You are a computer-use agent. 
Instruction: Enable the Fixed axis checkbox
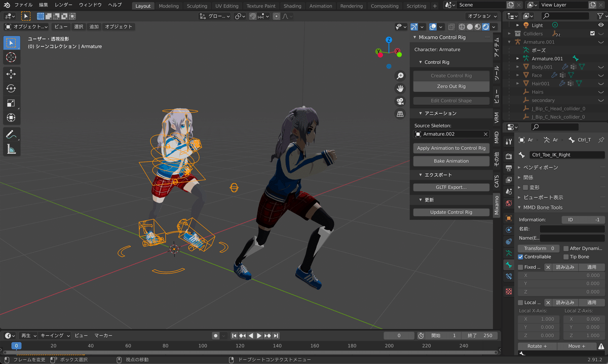point(520,267)
